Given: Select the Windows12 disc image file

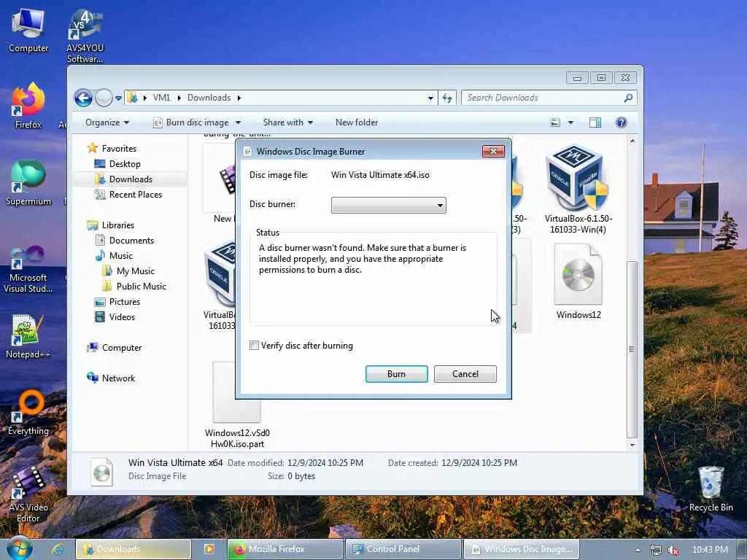Looking at the screenshot, I should [x=578, y=281].
